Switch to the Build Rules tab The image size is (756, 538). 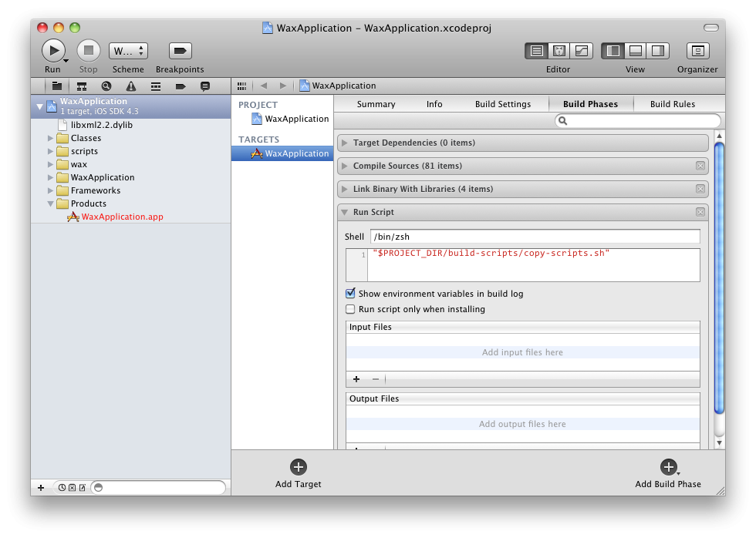673,104
